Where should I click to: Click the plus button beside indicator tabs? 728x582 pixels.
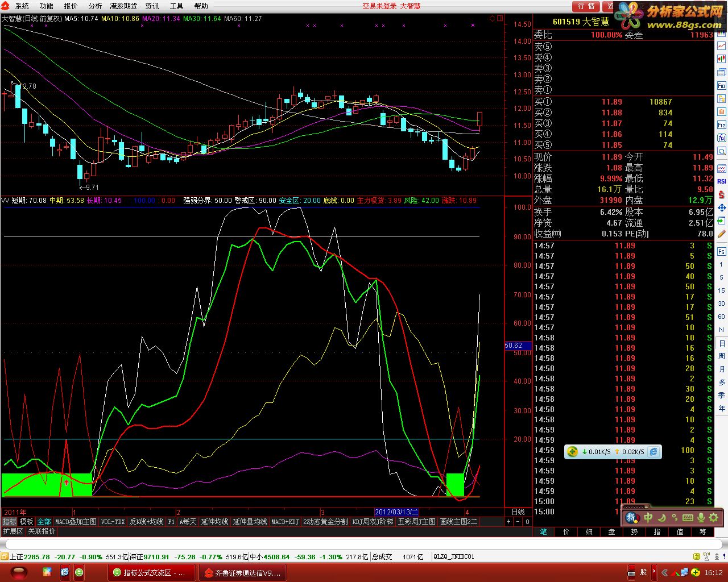(x=509, y=522)
